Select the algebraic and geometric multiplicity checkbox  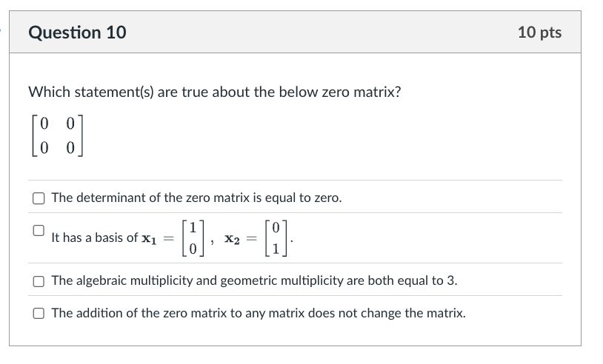click(x=38, y=280)
